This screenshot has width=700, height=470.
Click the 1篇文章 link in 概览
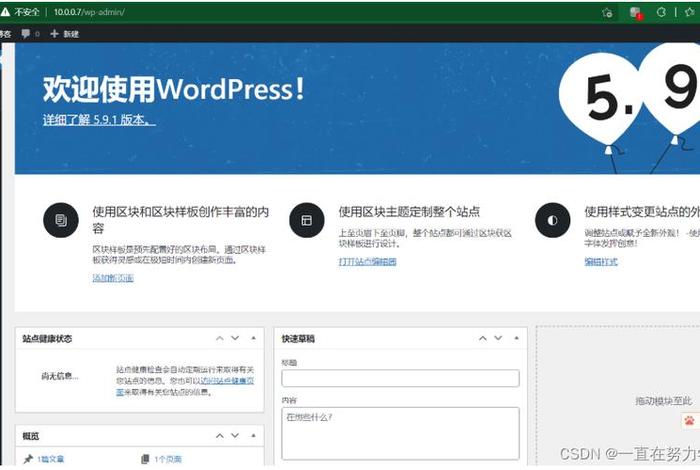click(x=50, y=459)
